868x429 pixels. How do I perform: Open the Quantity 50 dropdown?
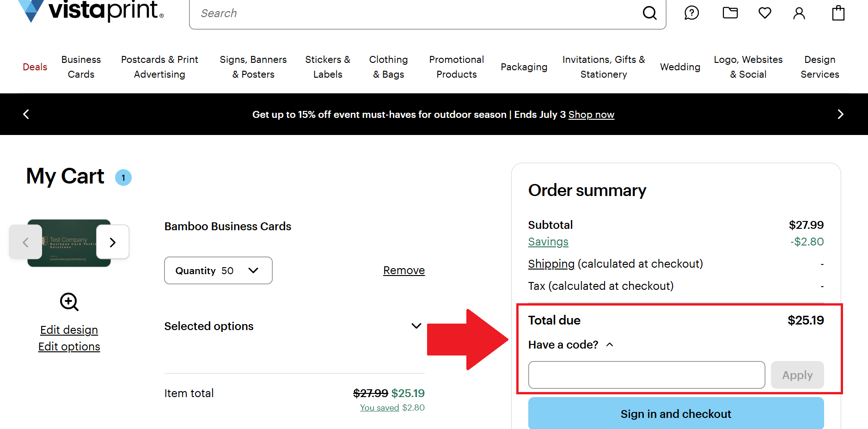(218, 270)
